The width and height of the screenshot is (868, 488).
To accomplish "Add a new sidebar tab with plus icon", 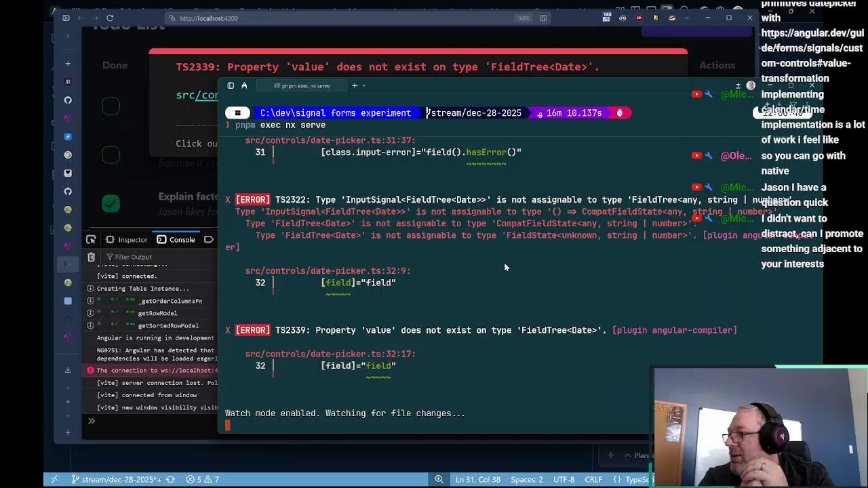I will pyautogui.click(x=68, y=63).
